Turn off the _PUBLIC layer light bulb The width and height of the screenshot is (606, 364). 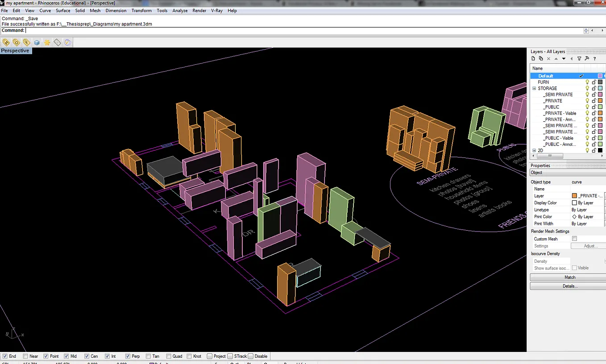[587, 107]
